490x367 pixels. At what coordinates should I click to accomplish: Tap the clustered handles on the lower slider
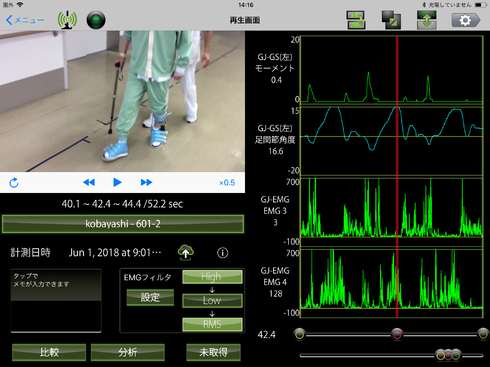[448, 355]
